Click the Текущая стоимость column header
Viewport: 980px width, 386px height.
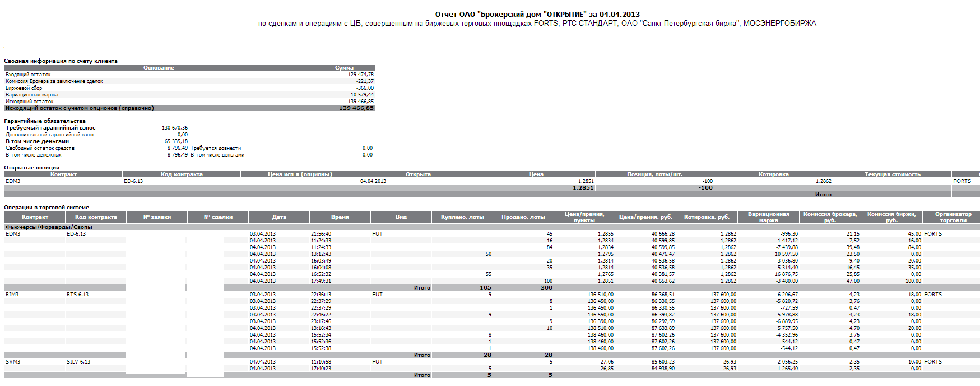tap(892, 174)
